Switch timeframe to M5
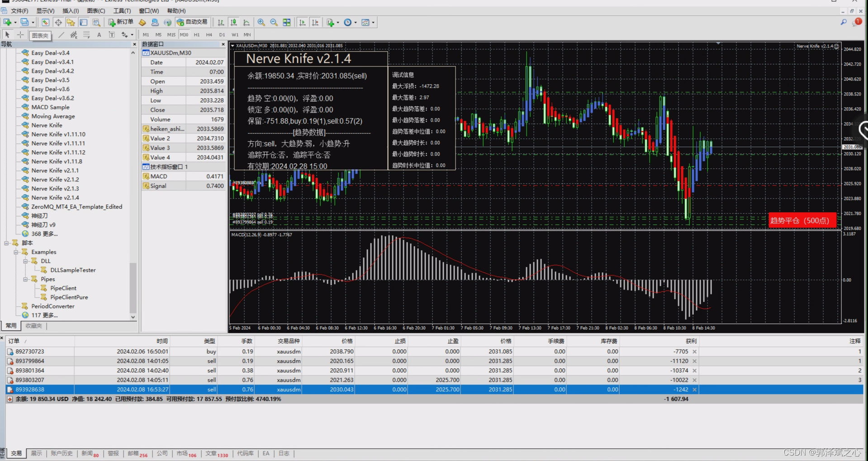Viewport: 868px width, 461px height. [158, 34]
